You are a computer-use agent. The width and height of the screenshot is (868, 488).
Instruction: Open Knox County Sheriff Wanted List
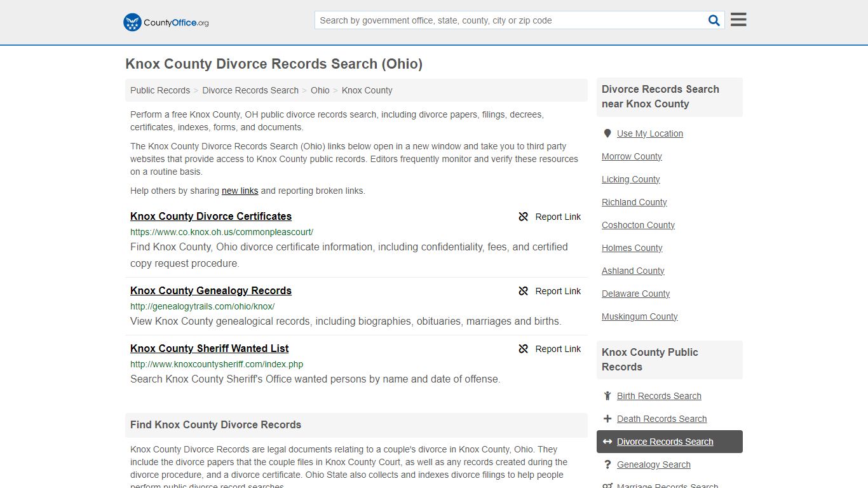coord(210,348)
